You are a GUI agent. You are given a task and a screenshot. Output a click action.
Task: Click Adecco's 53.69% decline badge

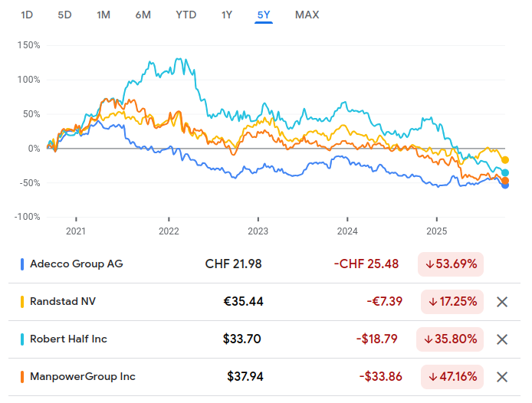(x=451, y=264)
